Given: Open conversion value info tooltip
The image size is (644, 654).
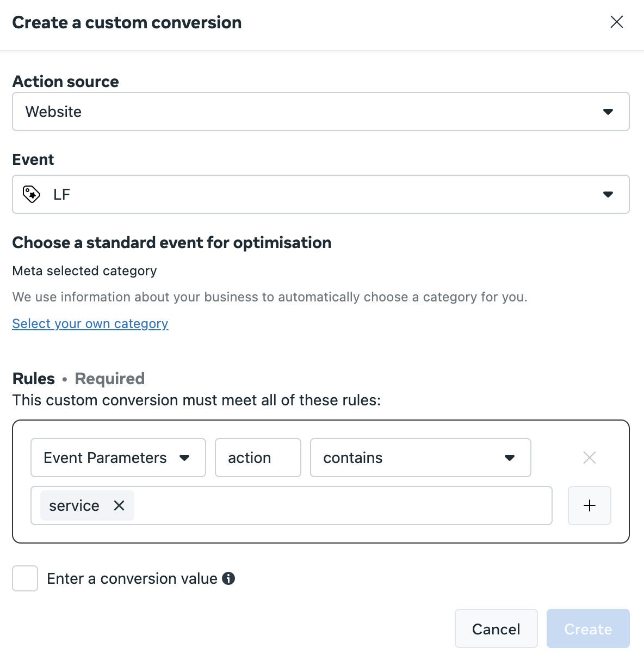Looking at the screenshot, I should pos(228,578).
